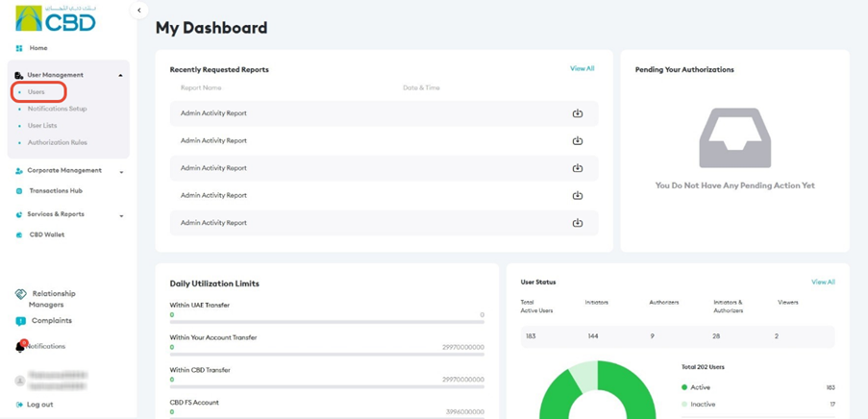This screenshot has height=419, width=868.
Task: Click the CBD logo
Action: (56, 18)
